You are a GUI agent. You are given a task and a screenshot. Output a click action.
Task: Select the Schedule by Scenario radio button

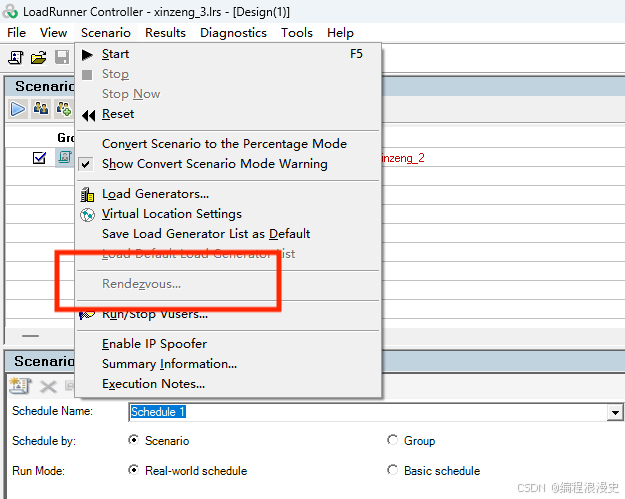(134, 440)
